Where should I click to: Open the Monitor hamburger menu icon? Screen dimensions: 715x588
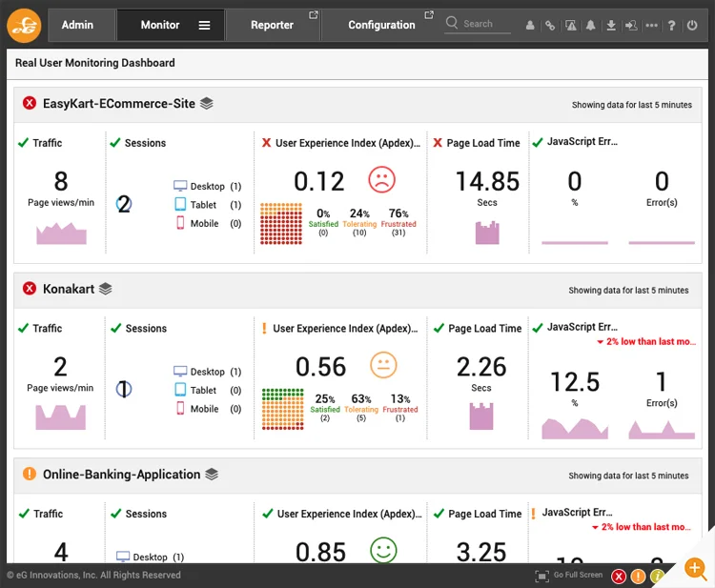(x=204, y=26)
